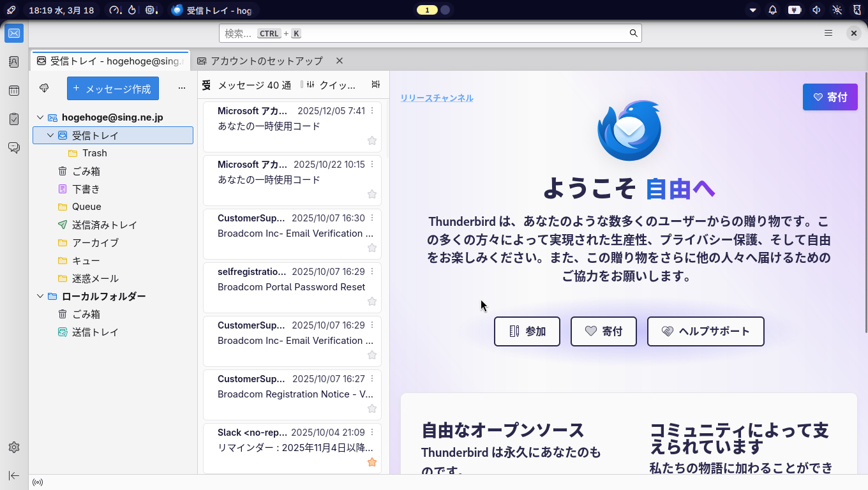Image resolution: width=868 pixels, height=490 pixels.
Task: Open the Tasks space
Action: (x=14, y=119)
